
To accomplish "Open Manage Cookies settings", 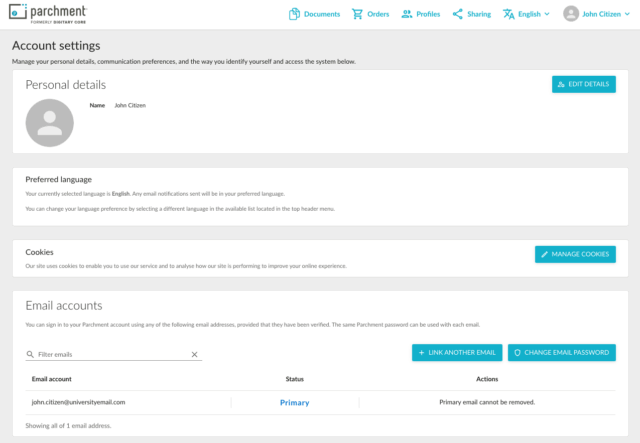I will (x=575, y=254).
